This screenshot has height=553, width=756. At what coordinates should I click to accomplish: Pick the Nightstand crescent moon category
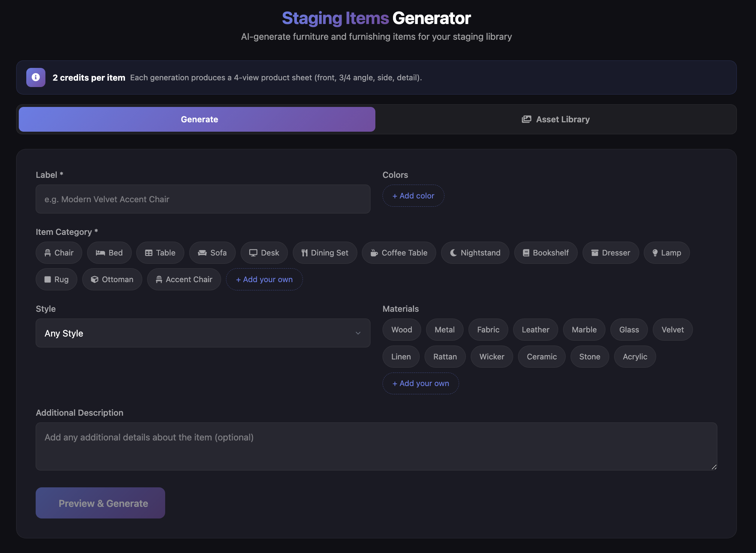click(453, 252)
